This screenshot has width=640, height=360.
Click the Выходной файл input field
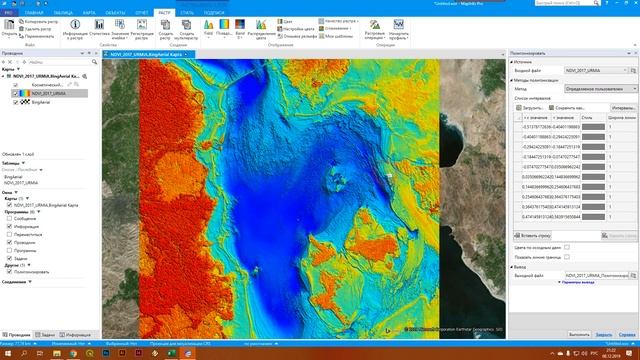click(x=597, y=276)
